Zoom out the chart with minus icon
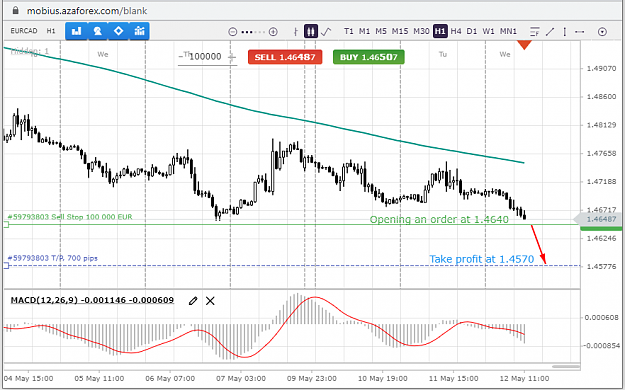 [x=233, y=32]
